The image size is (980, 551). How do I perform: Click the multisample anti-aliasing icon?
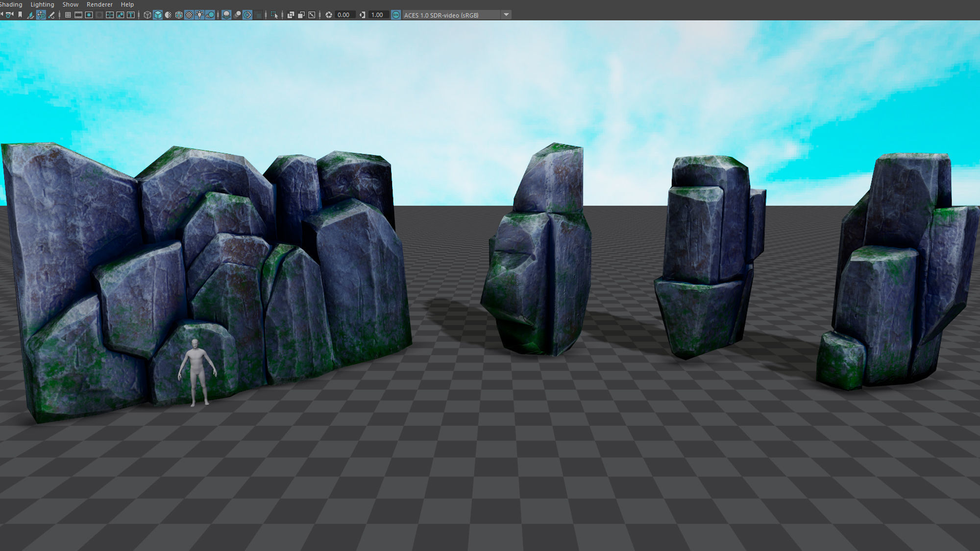pos(247,15)
